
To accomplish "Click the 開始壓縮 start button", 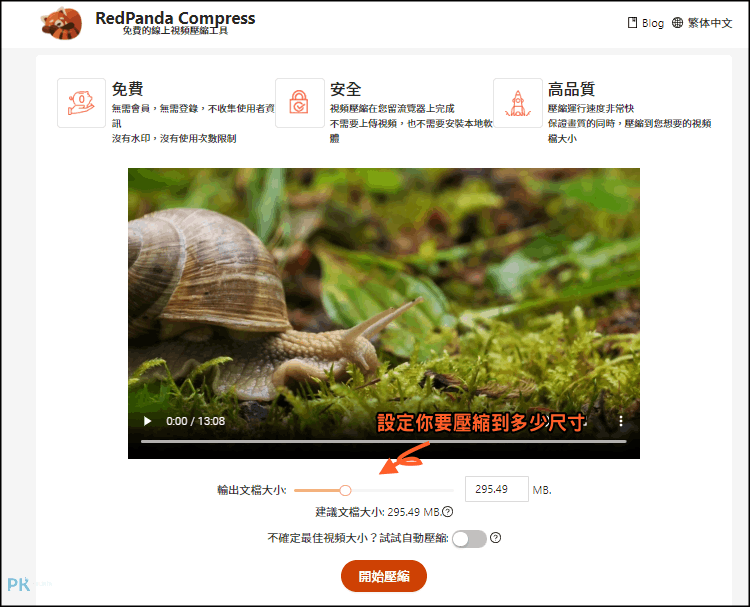I will coord(384,576).
